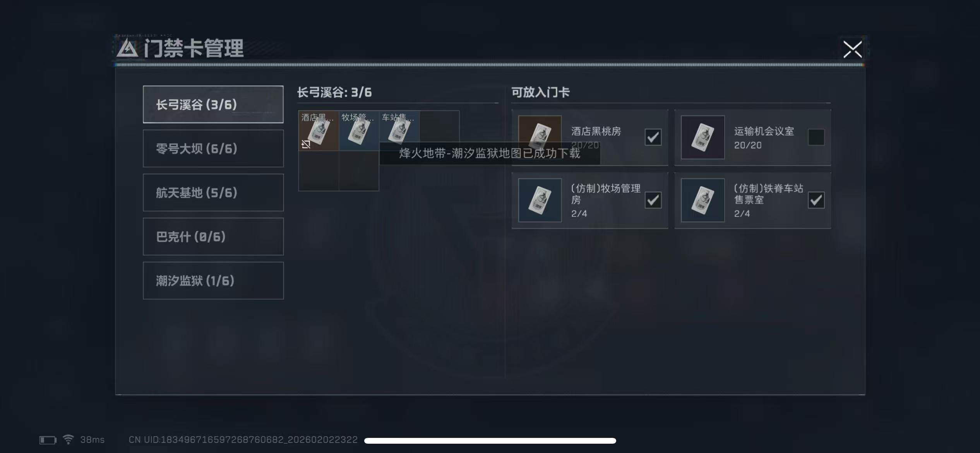Click the equipped 酒店黑 card slot
Image resolution: width=980 pixels, height=453 pixels.
(319, 130)
